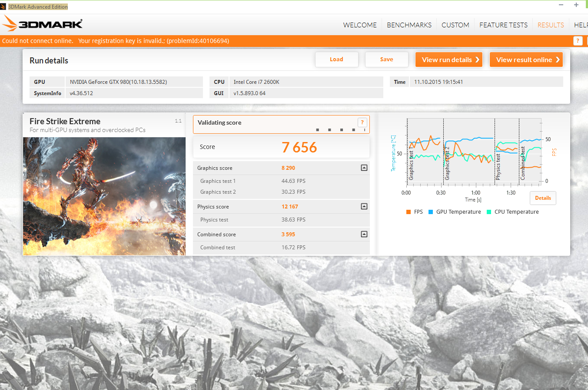
Task: Maximize the 3DMark window
Action: (x=576, y=5)
